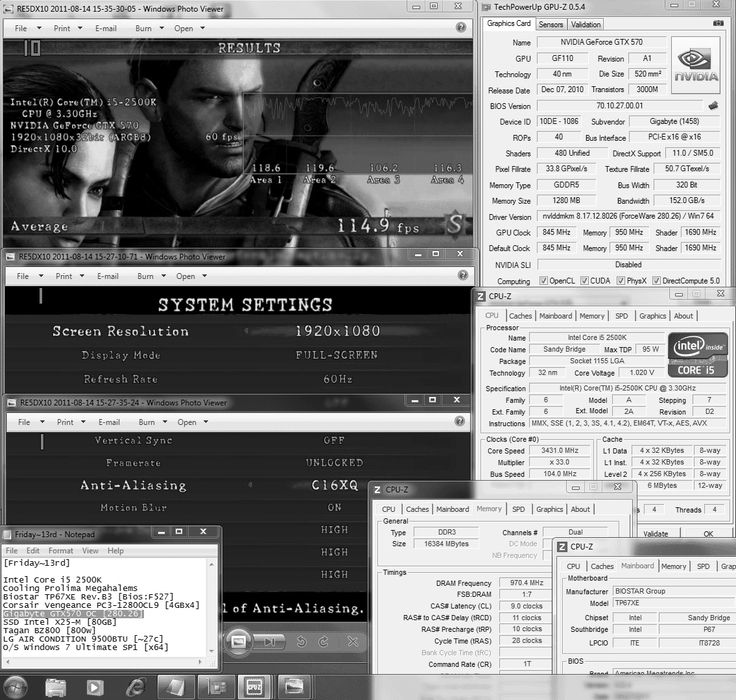Open the Edit menu in Notepad
Screen dimensions: 736x700
coord(33,551)
